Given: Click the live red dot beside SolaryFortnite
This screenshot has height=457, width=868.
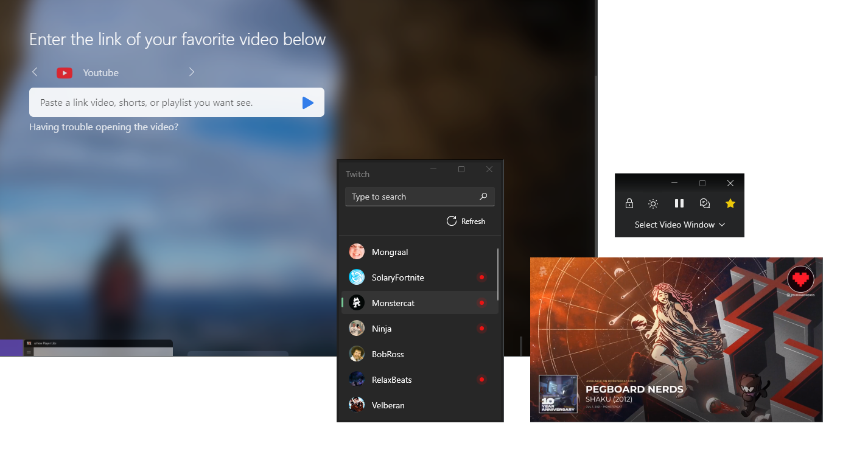Looking at the screenshot, I should click(x=481, y=277).
